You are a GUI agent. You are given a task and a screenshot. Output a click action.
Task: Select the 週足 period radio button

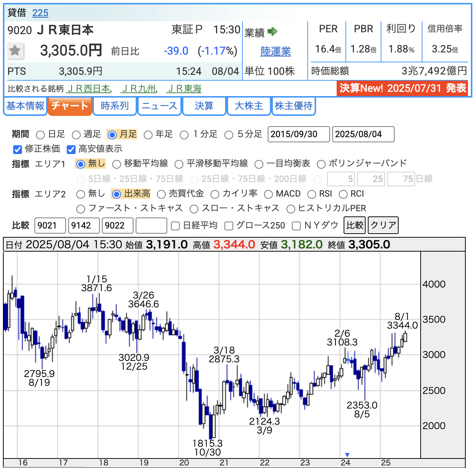pyautogui.click(x=76, y=135)
